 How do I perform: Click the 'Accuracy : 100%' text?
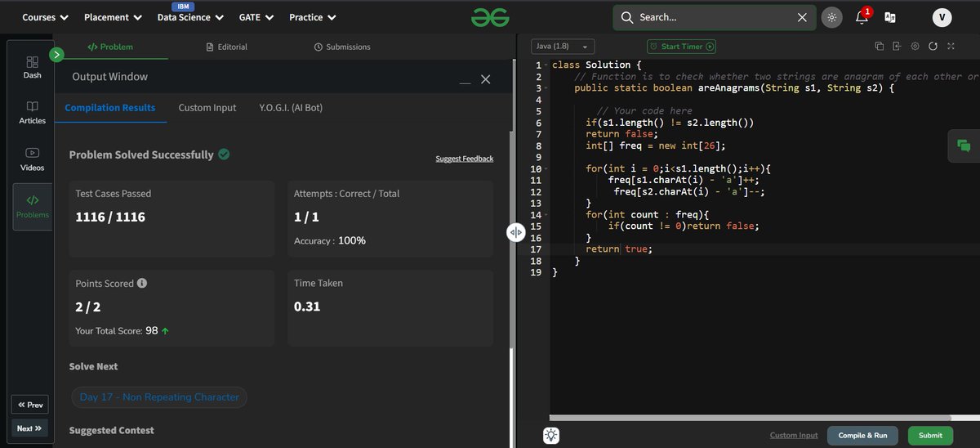click(x=330, y=240)
